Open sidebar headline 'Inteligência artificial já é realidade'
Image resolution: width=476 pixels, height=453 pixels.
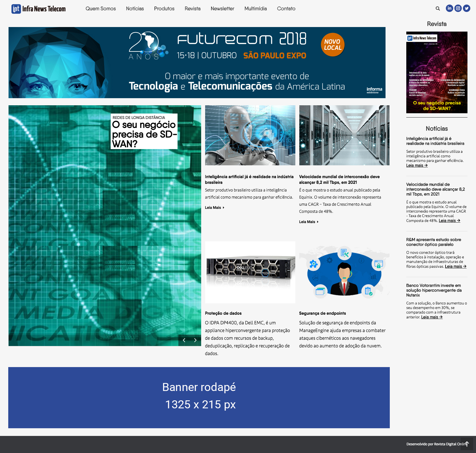click(435, 141)
